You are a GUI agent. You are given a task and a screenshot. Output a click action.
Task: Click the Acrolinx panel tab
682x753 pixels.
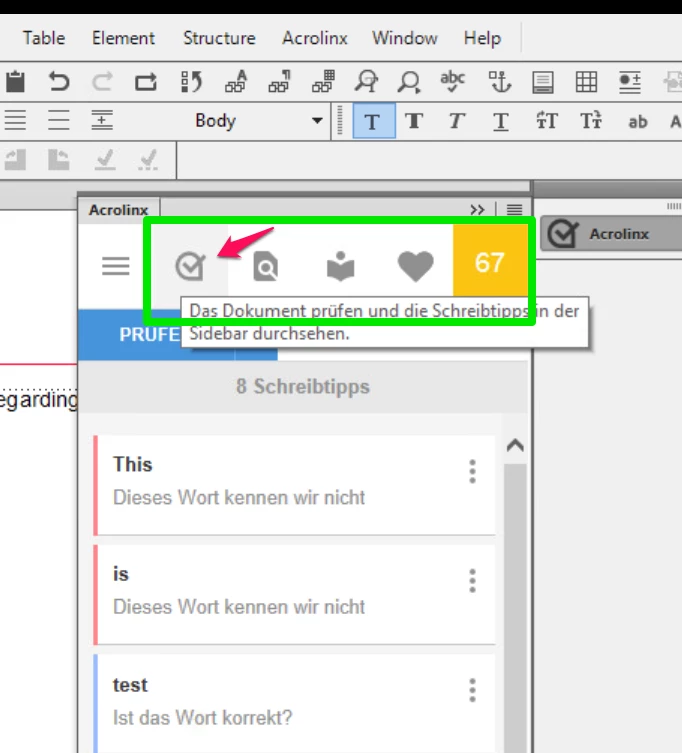coord(119,210)
